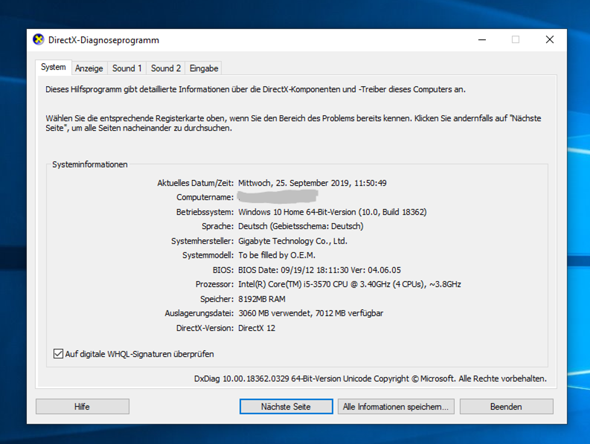Minimize the DirectX-Diagnoseprogramm window
Image resolution: width=590 pixels, height=444 pixels.
482,40
